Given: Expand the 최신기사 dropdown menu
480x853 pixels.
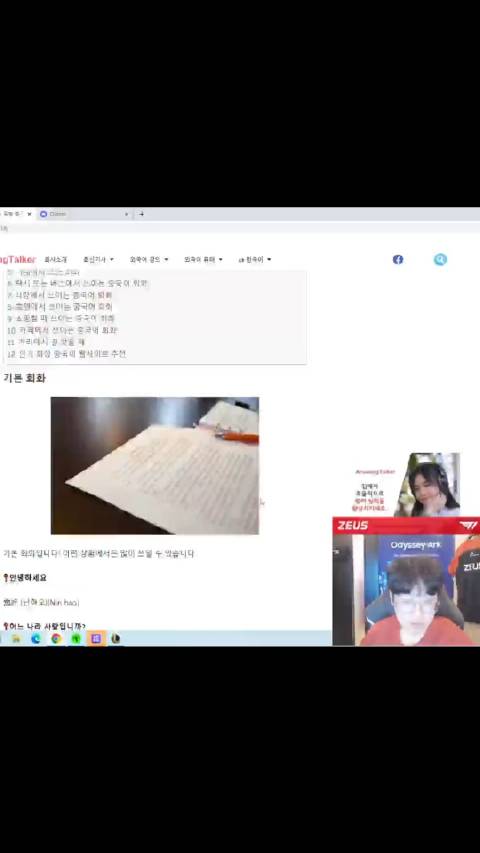Looking at the screenshot, I should [x=99, y=259].
